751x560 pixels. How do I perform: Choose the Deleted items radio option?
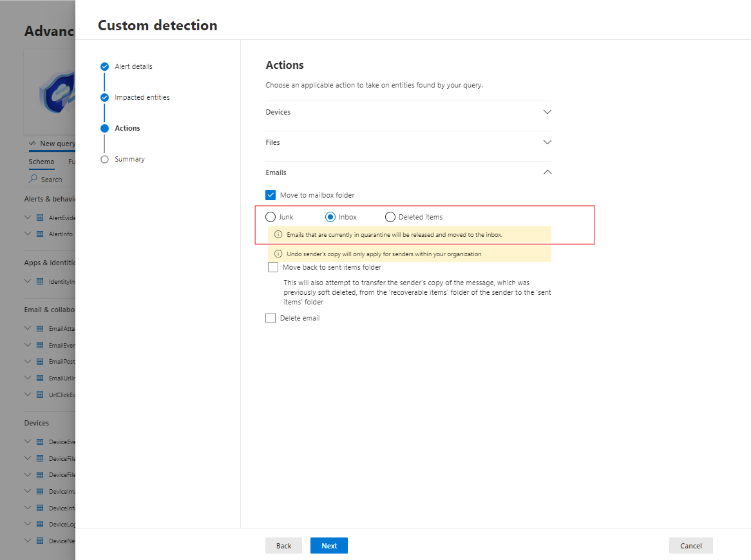[x=390, y=217]
